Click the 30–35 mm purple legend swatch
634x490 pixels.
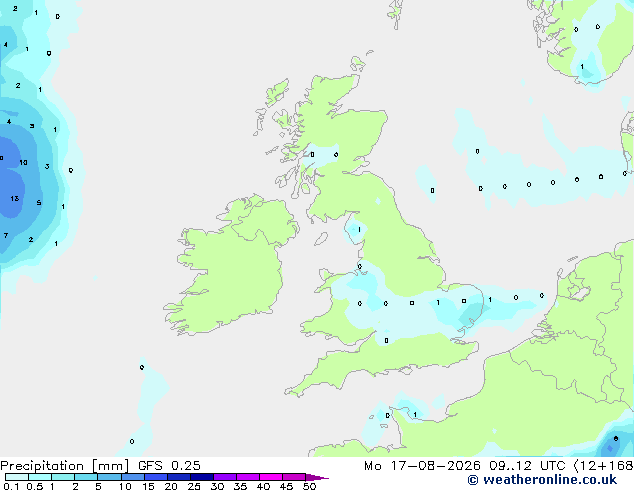(224, 477)
